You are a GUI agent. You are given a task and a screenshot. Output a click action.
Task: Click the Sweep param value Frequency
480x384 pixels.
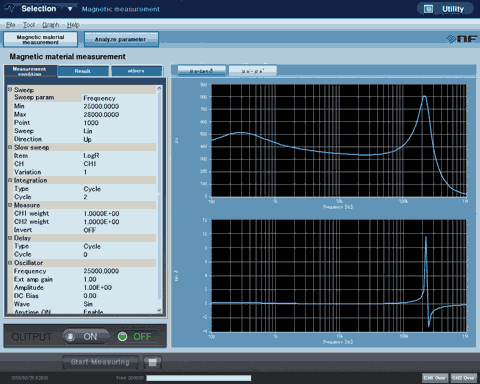99,98
